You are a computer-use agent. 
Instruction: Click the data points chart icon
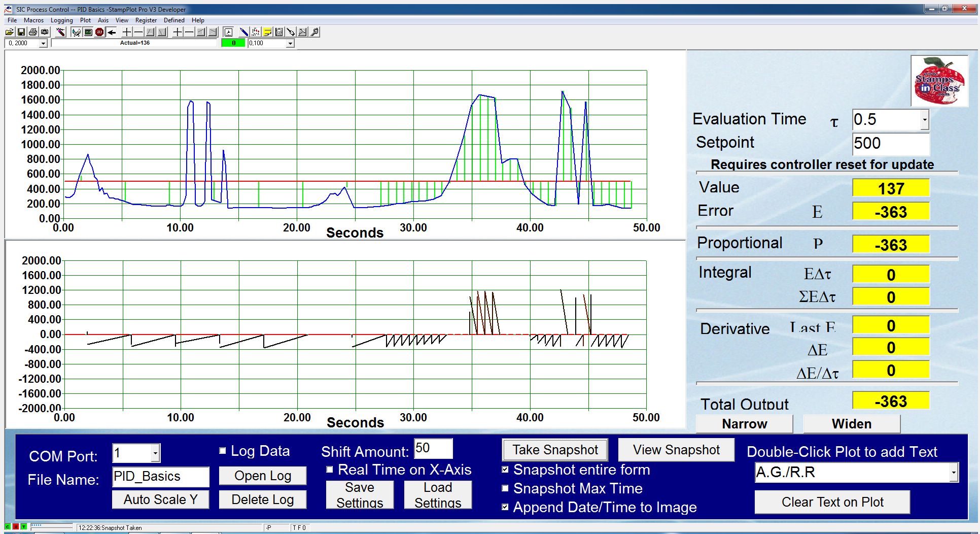[x=256, y=32]
